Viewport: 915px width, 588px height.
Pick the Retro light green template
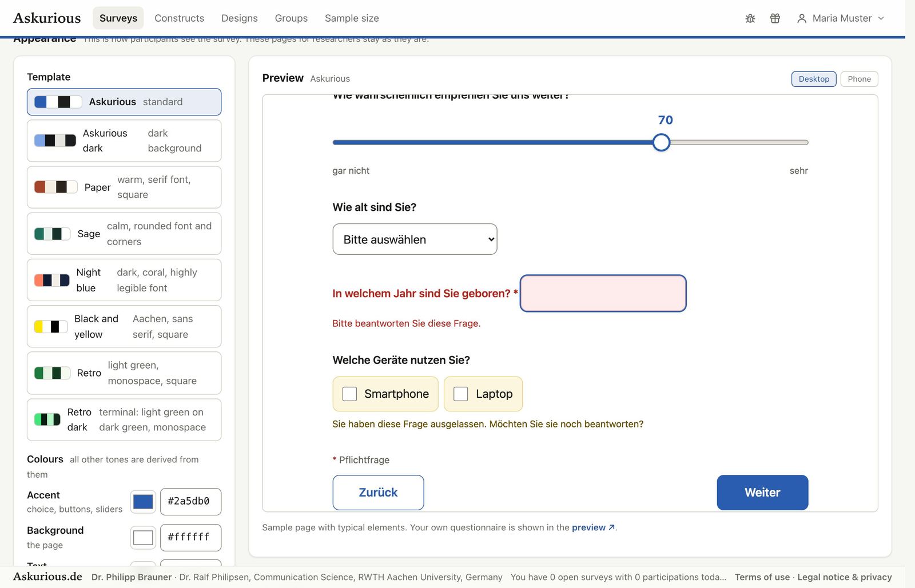(x=124, y=373)
